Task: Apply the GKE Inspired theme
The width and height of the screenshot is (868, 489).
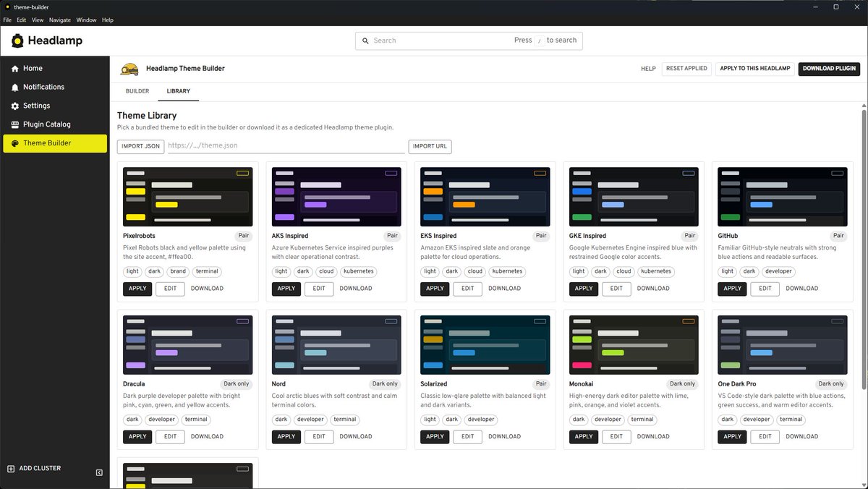Action: point(584,289)
